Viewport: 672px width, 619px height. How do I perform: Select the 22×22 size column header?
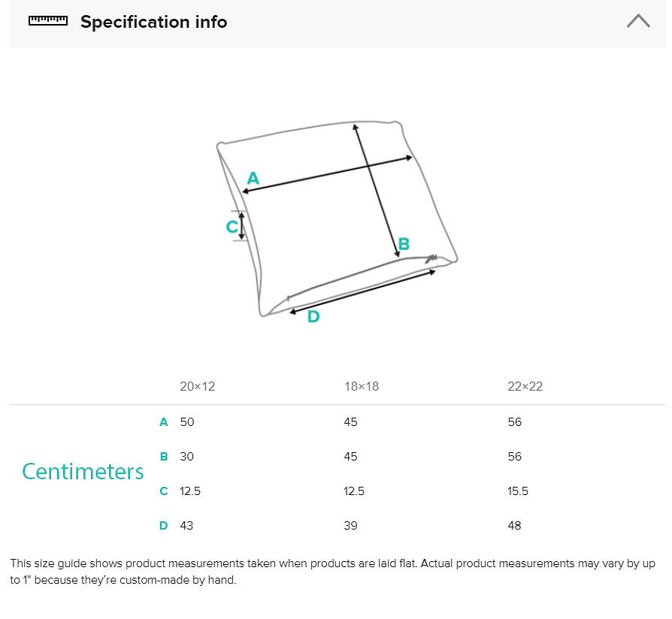(525, 387)
